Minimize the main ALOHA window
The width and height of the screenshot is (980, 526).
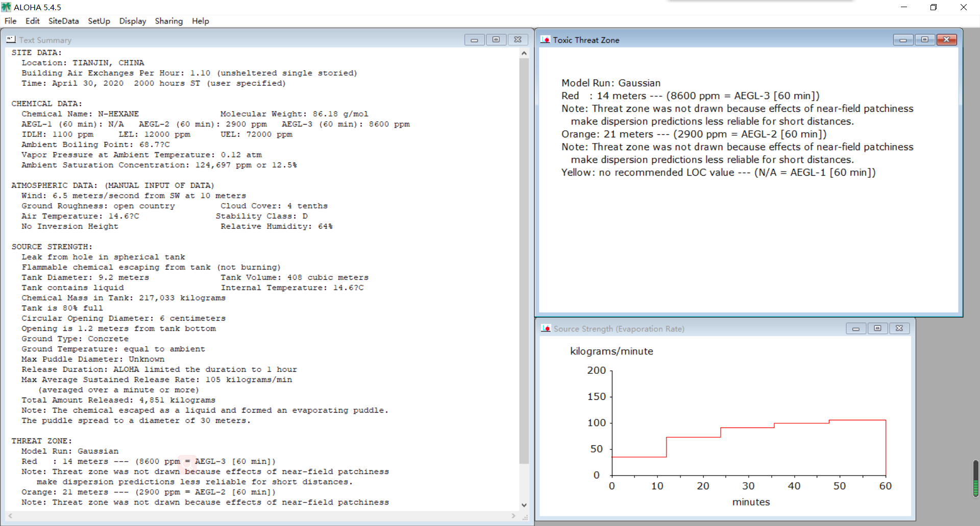(x=903, y=7)
